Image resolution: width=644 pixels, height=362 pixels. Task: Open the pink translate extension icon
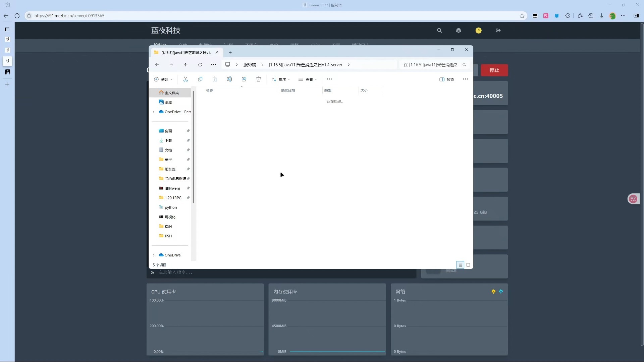pos(546,16)
